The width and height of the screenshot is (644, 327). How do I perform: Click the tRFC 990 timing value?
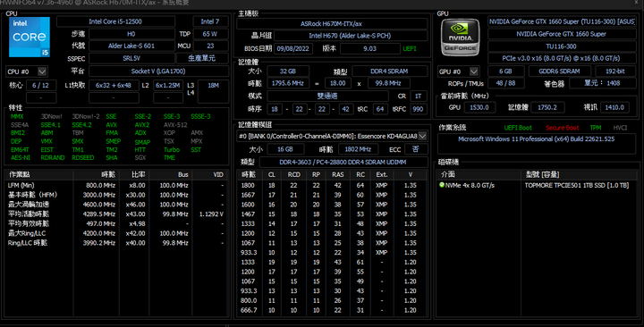click(418, 109)
